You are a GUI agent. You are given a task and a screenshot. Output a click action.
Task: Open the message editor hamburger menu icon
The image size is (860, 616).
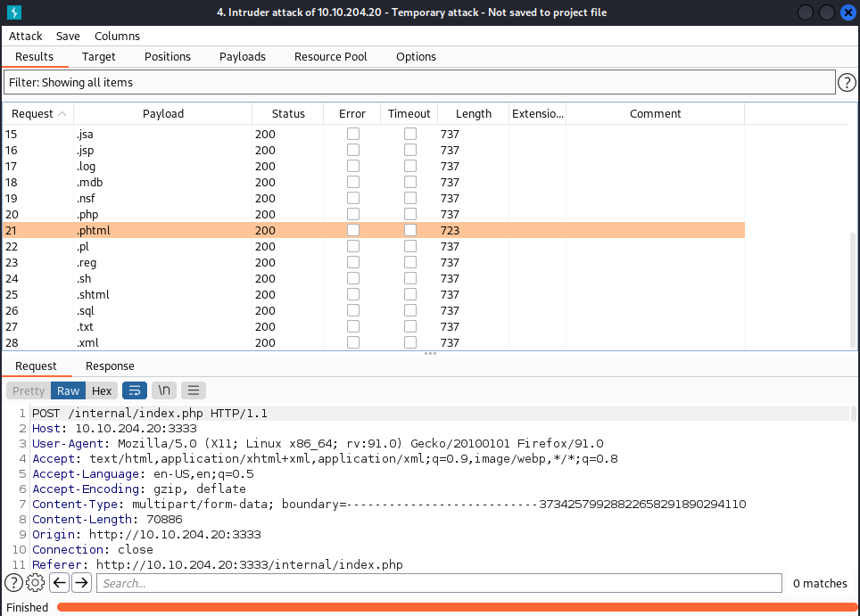194,390
